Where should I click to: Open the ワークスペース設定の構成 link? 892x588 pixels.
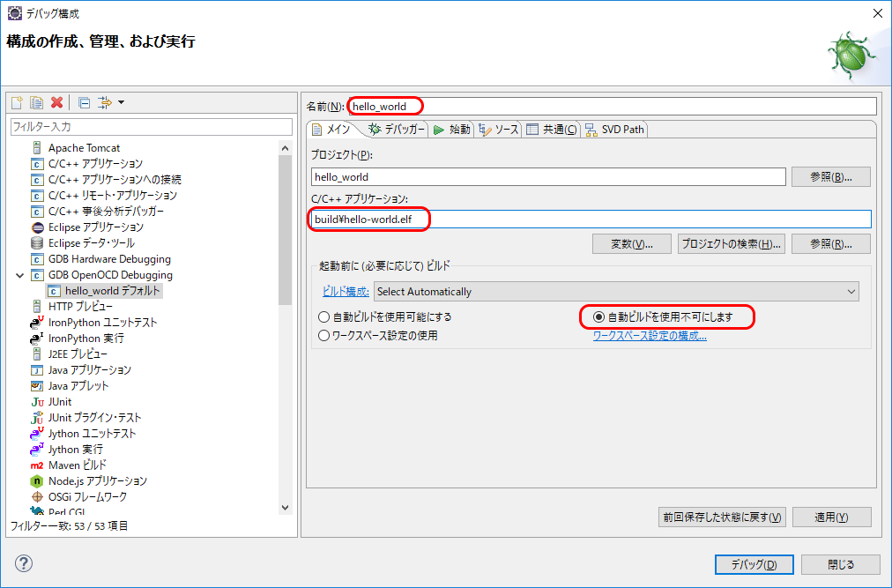point(650,336)
